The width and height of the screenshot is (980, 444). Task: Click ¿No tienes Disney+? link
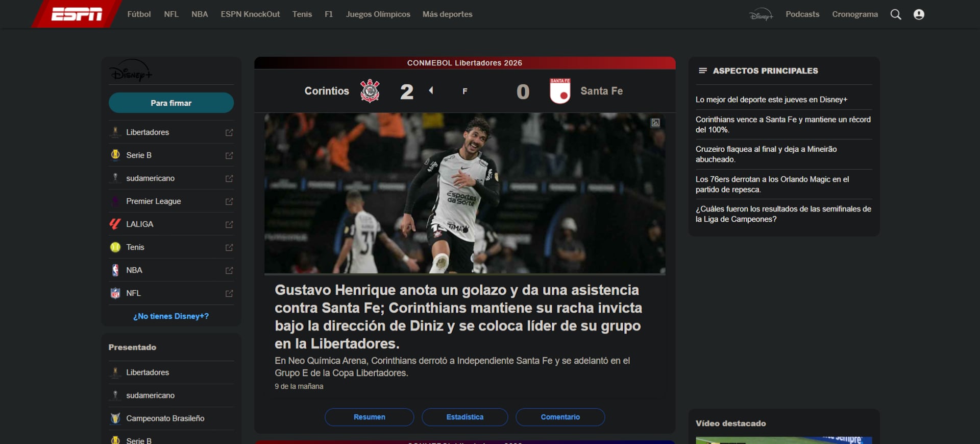(171, 316)
